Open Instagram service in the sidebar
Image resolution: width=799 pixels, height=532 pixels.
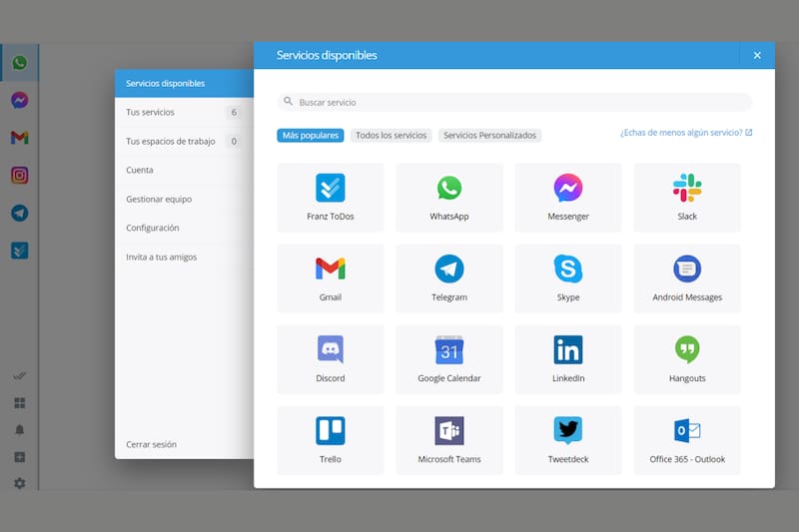(x=19, y=175)
